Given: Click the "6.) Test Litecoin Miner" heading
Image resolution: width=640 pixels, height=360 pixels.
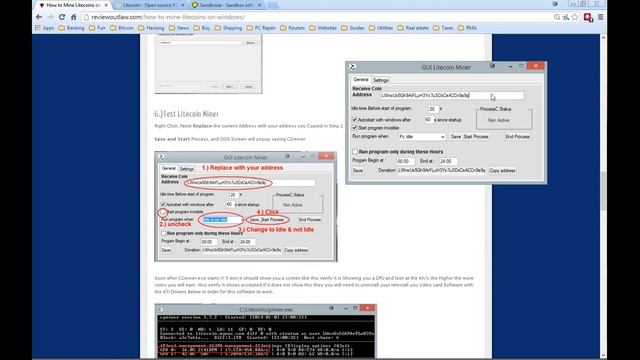Looking at the screenshot, I should point(187,114).
